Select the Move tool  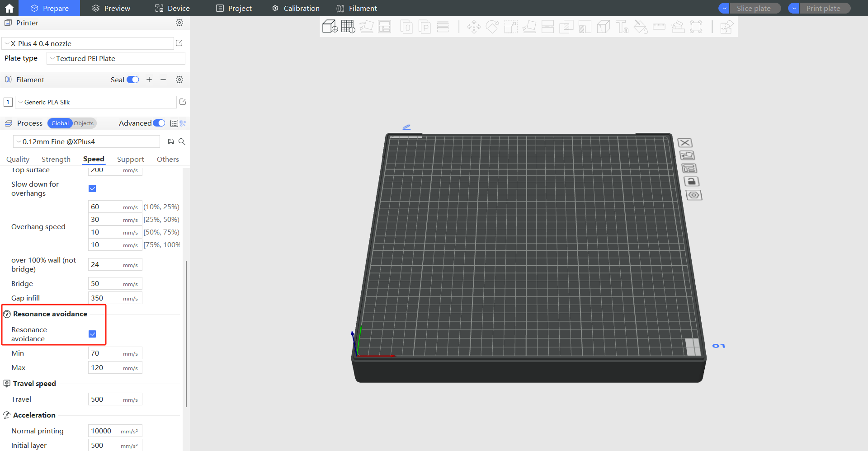point(474,27)
